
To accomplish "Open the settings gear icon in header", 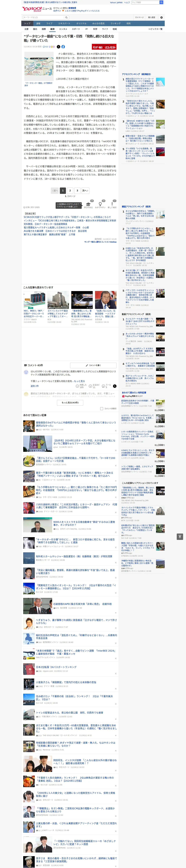I will tap(161, 18).
